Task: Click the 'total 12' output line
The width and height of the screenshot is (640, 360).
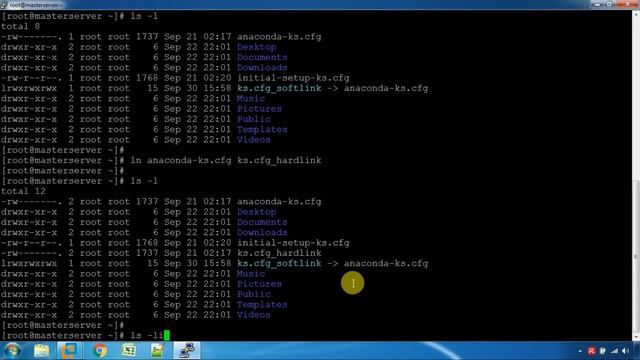Action: pyautogui.click(x=23, y=191)
